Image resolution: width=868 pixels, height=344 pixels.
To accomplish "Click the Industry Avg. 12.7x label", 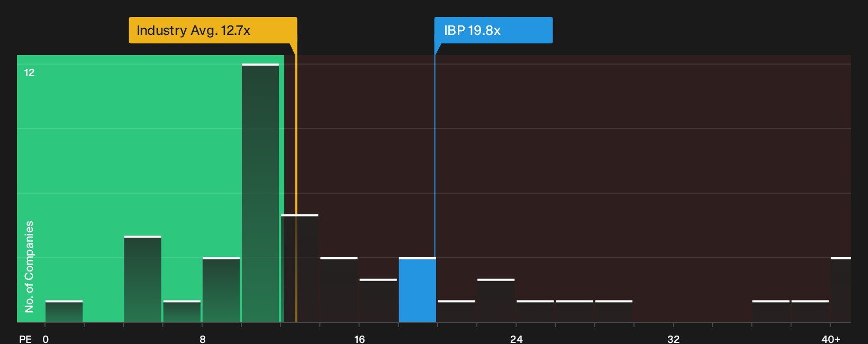I will coord(213,30).
